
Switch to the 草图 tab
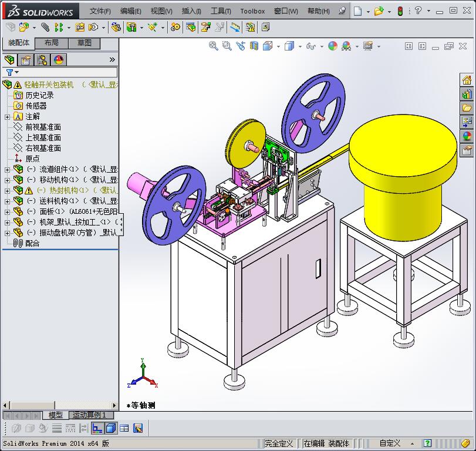[85, 43]
